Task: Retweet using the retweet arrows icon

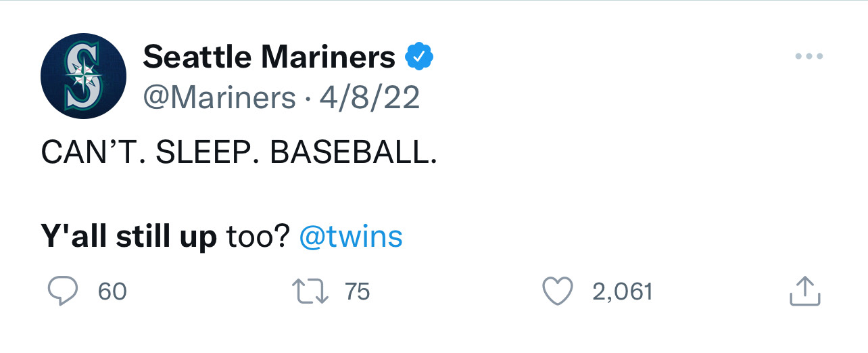Action: pos(310,292)
